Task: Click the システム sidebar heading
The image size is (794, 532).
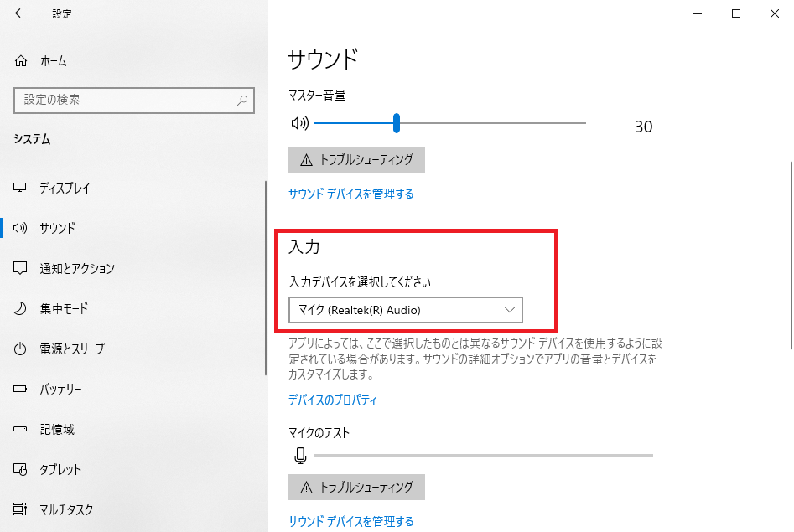Action: click(x=32, y=139)
